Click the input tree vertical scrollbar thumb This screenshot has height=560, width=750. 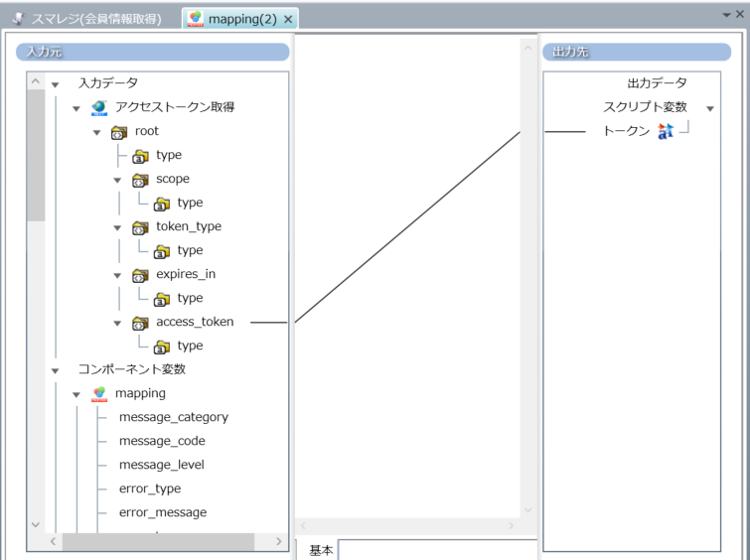[36, 156]
